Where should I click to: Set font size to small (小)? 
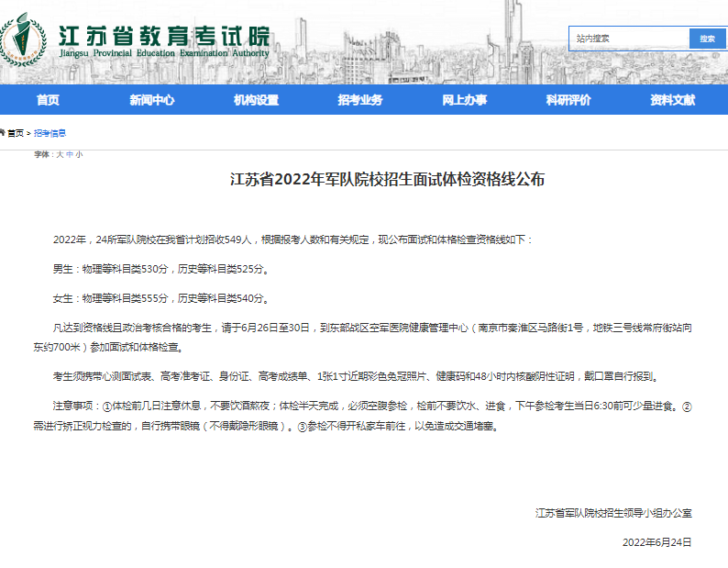coord(79,154)
